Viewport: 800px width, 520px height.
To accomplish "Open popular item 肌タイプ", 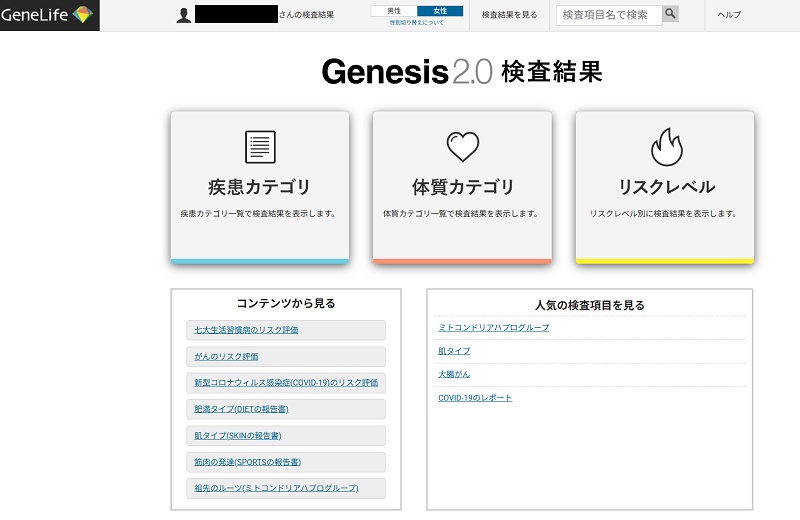I will point(454,351).
